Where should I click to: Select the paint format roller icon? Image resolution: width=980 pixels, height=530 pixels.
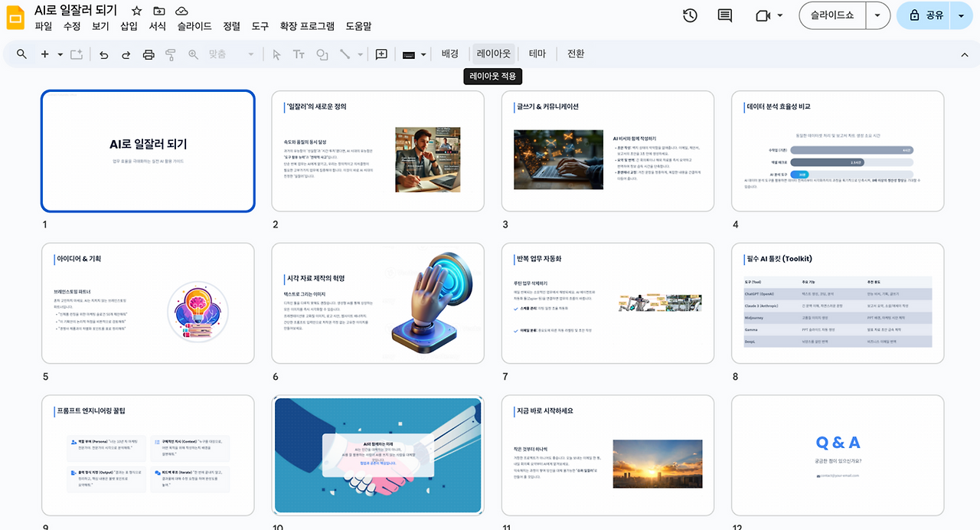pyautogui.click(x=171, y=54)
